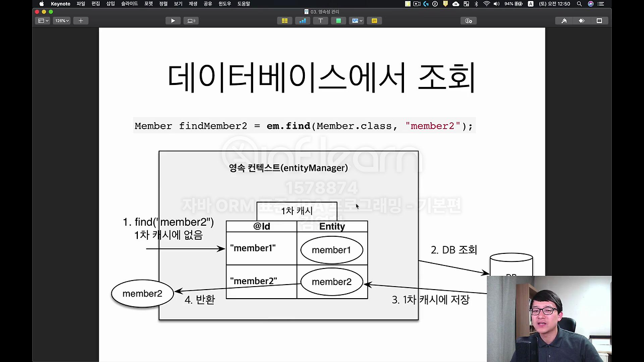Open the Document inspector panel
This screenshot has height=362, width=644.
pyautogui.click(x=599, y=21)
